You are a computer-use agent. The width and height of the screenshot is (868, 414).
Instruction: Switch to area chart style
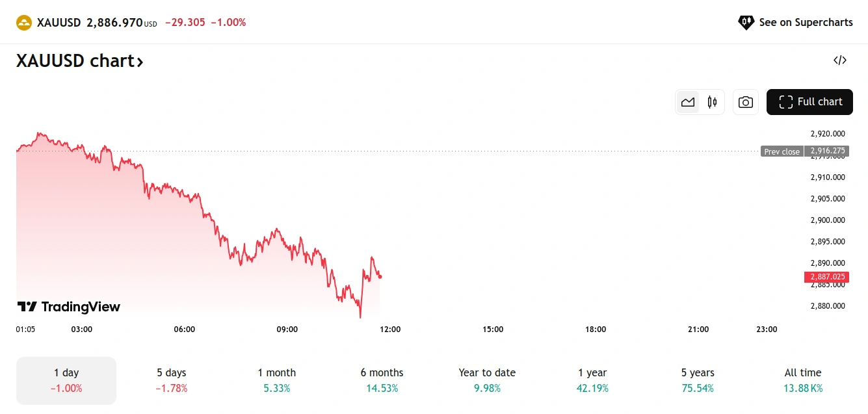click(687, 102)
